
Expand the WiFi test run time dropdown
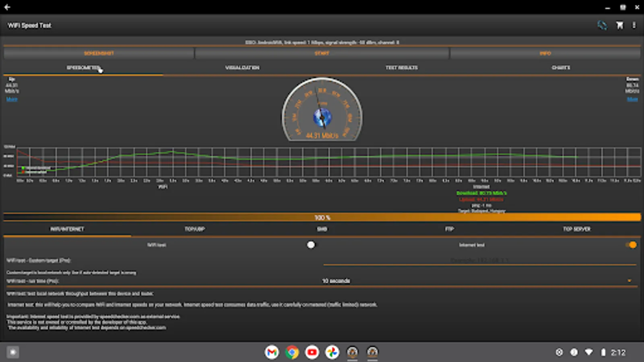pos(479,281)
